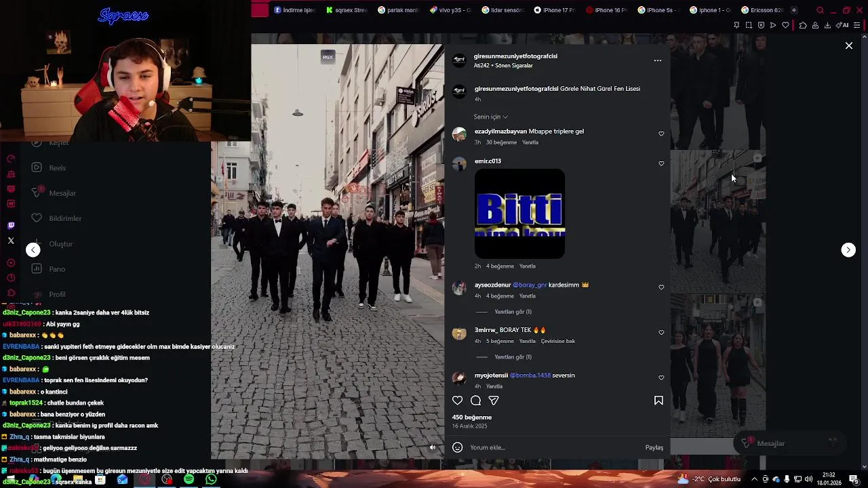The image size is (868, 488).
Task: Open the giresunmezuniyetfotografcisi profile name in the header
Action: click(515, 56)
